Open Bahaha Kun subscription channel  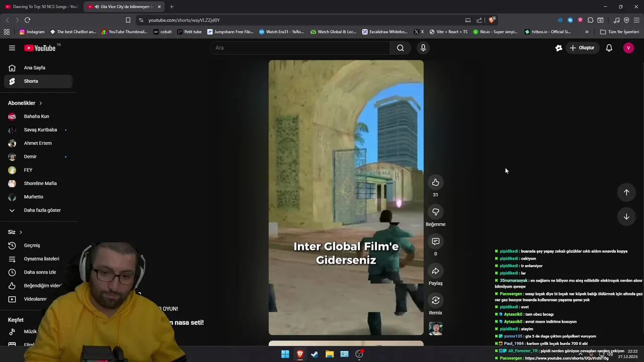[38, 116]
